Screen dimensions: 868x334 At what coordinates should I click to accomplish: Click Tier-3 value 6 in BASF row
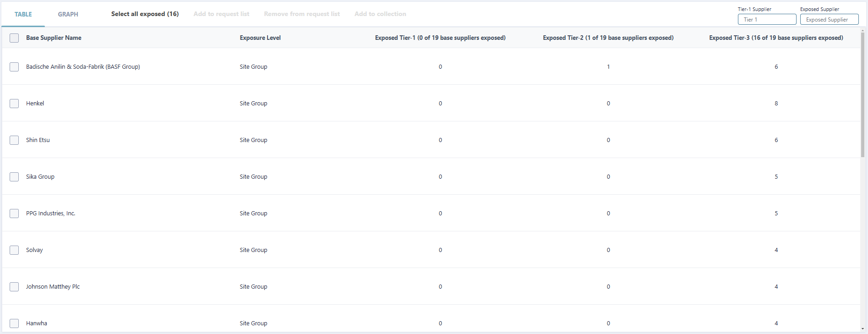coord(776,67)
